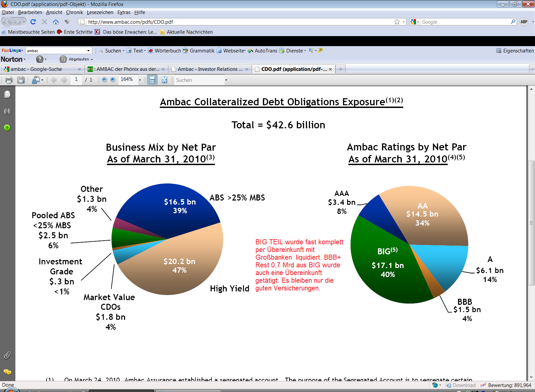Open the PDF comments panel

[7, 372]
